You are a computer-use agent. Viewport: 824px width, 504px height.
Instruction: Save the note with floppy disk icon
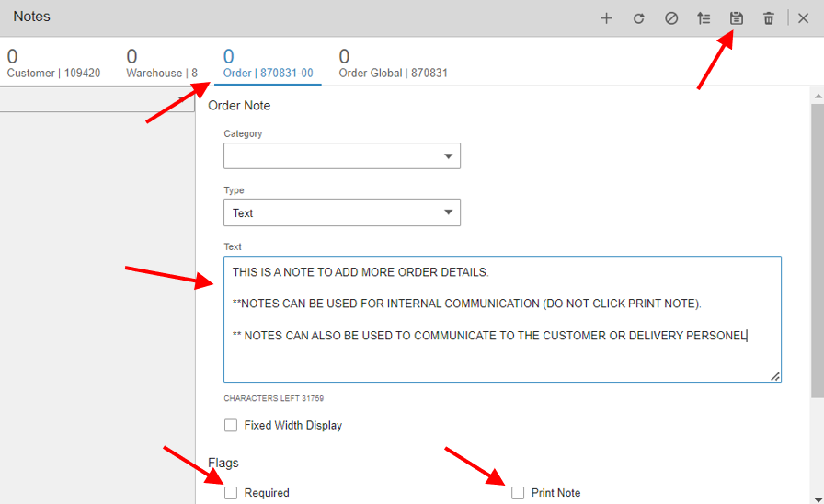tap(737, 18)
